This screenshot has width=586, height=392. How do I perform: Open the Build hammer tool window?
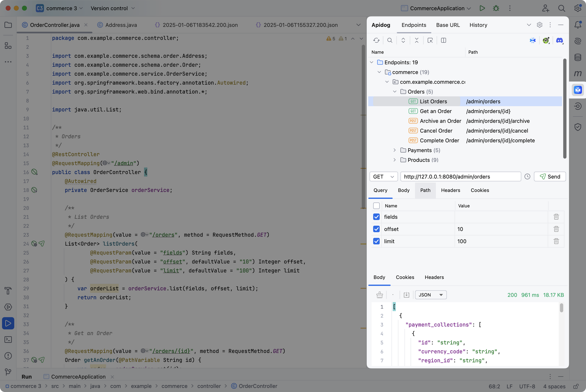(x=8, y=291)
